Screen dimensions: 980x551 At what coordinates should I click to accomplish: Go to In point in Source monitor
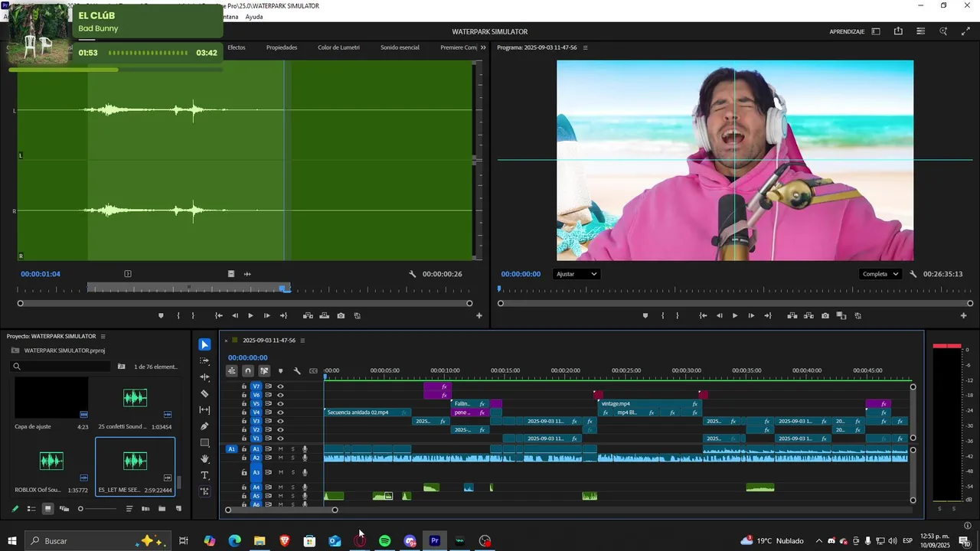(x=218, y=315)
